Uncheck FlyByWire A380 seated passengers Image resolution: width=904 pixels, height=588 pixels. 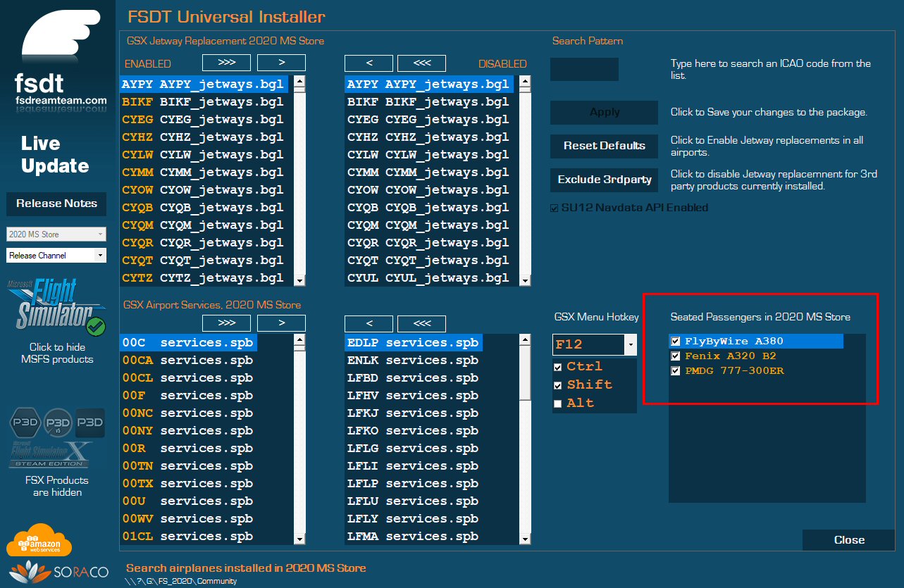(676, 342)
